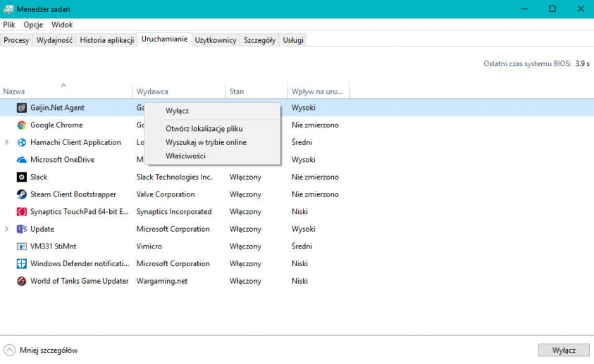594x364 pixels.
Task: Click the Windows Defender notification shield icon
Action: point(21,264)
